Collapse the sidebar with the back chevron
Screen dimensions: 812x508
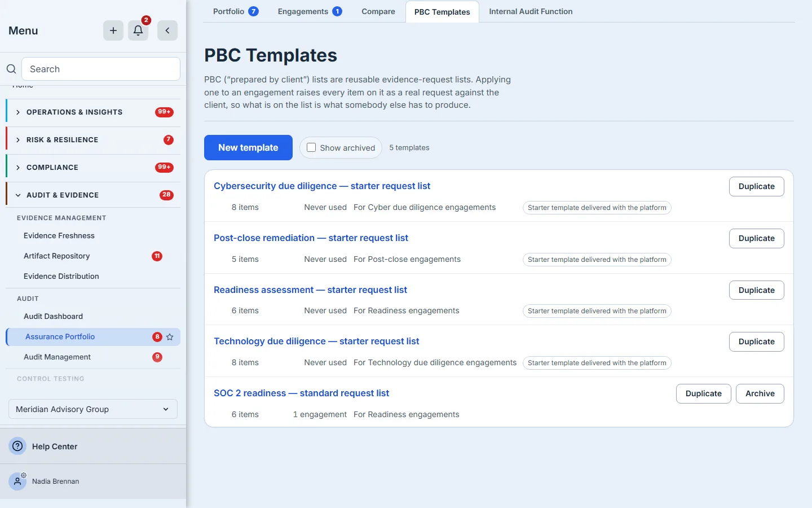click(167, 30)
